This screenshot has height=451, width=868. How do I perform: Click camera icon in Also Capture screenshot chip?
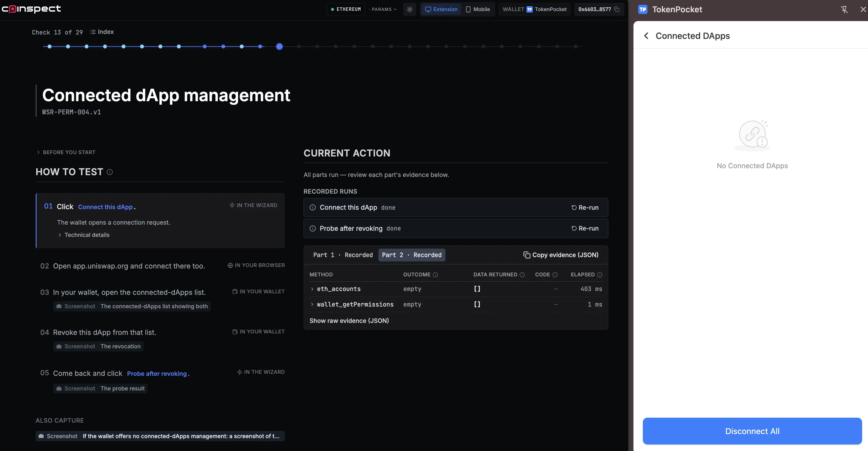tap(41, 436)
